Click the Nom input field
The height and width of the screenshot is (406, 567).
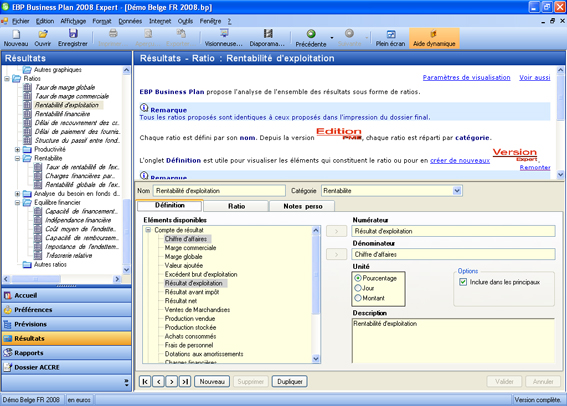coord(219,191)
